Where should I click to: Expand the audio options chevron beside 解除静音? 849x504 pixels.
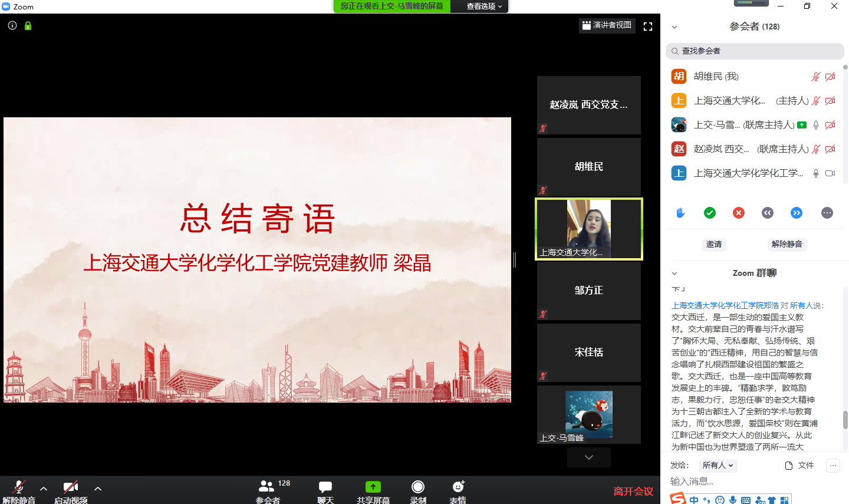point(43,489)
